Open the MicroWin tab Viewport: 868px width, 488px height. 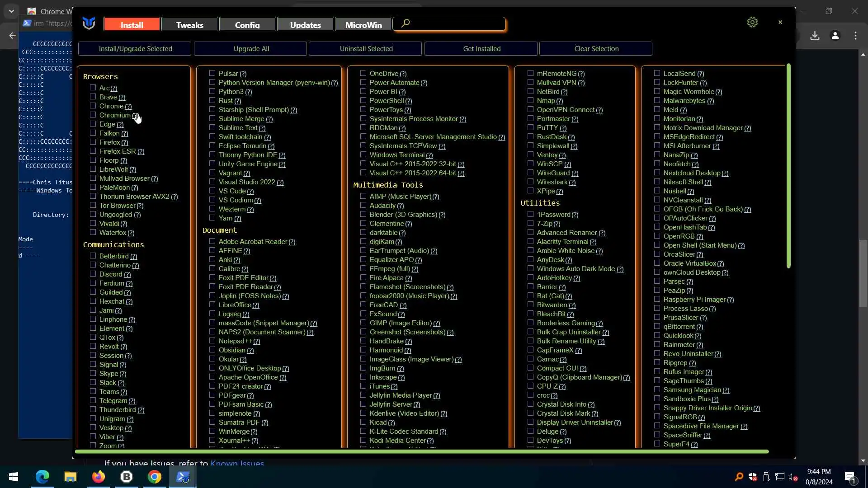coord(363,25)
